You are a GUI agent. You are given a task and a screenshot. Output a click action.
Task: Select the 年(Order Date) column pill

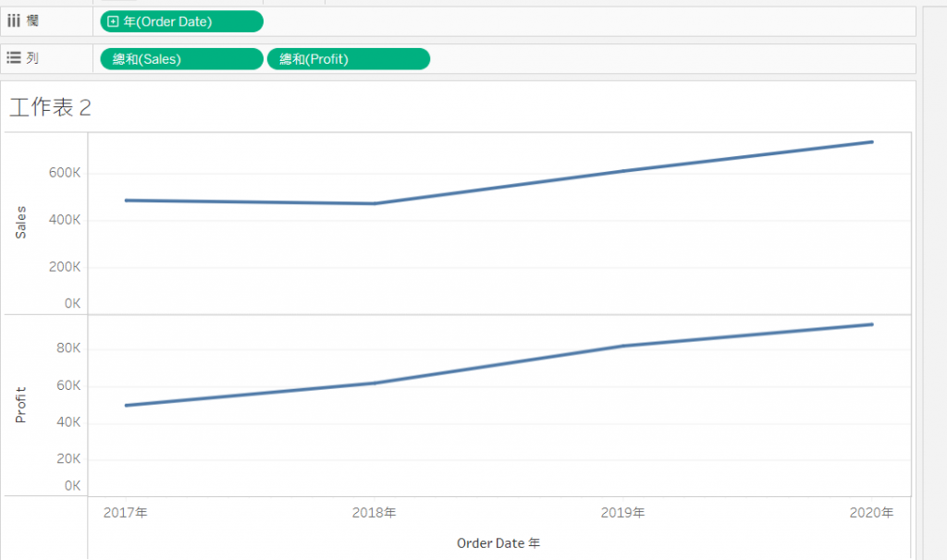(x=182, y=22)
